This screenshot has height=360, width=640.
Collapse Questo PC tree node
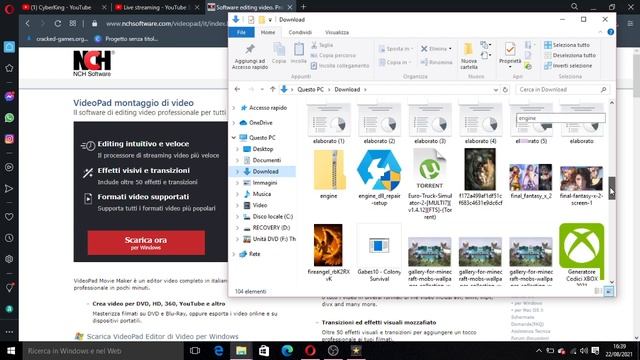pyautogui.click(x=234, y=138)
